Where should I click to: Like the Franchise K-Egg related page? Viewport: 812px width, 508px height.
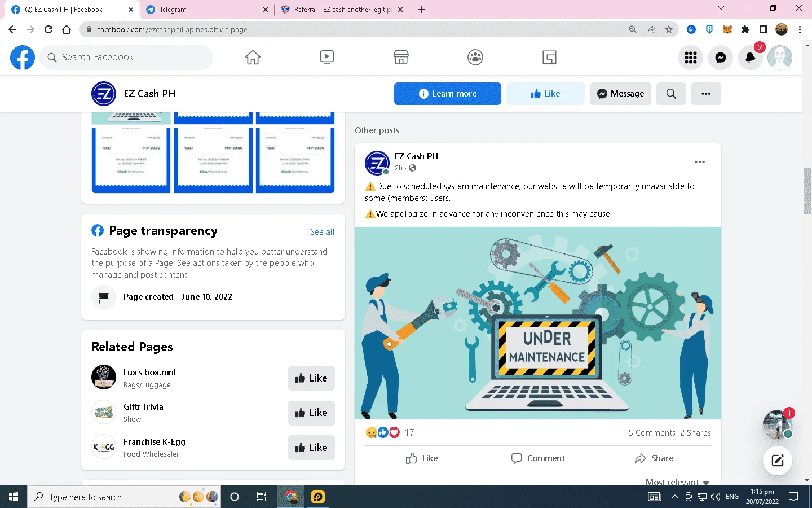pos(311,448)
